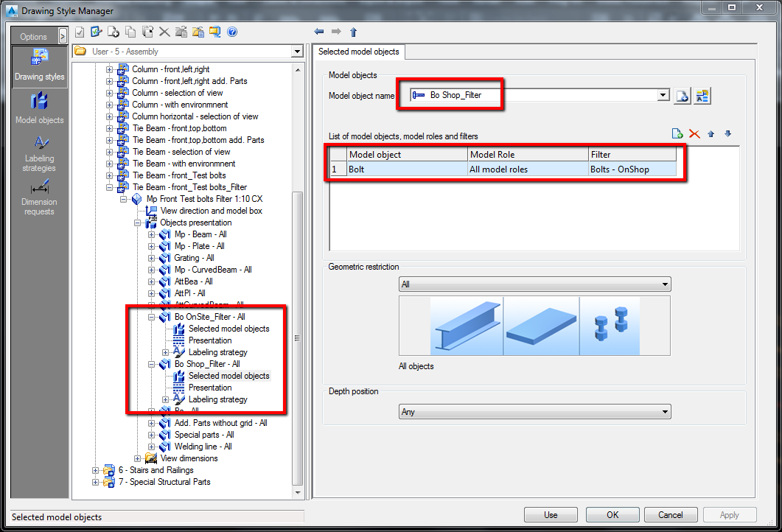This screenshot has width=782, height=532.
Task: Click the Options button above the sidebar
Action: click(32, 36)
